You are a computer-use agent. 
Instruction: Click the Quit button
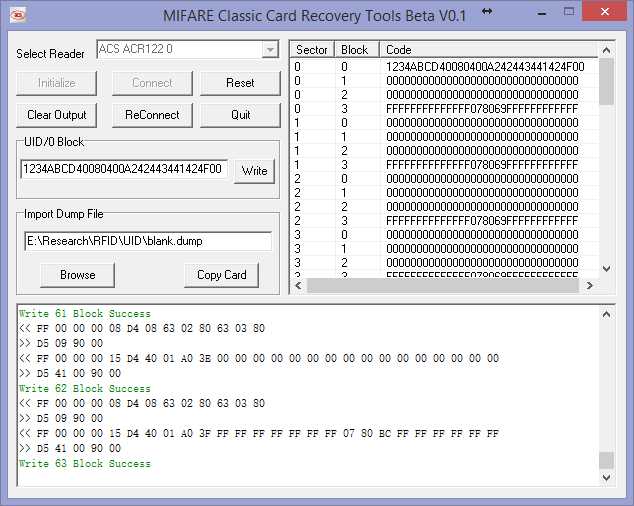pos(240,115)
